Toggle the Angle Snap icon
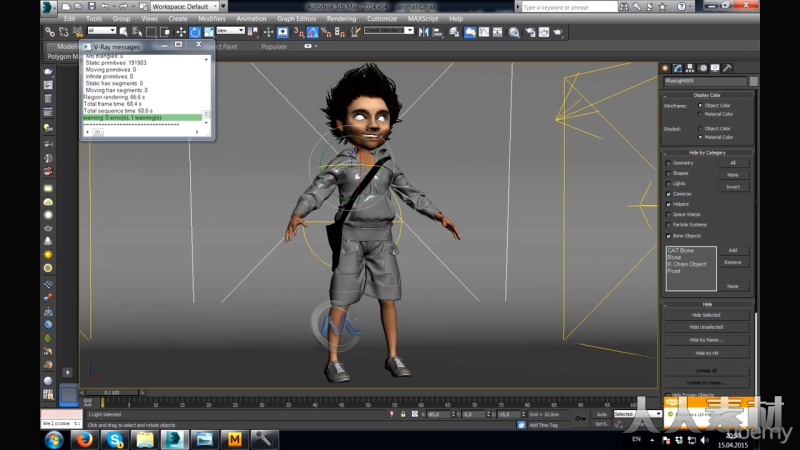 [x=313, y=32]
